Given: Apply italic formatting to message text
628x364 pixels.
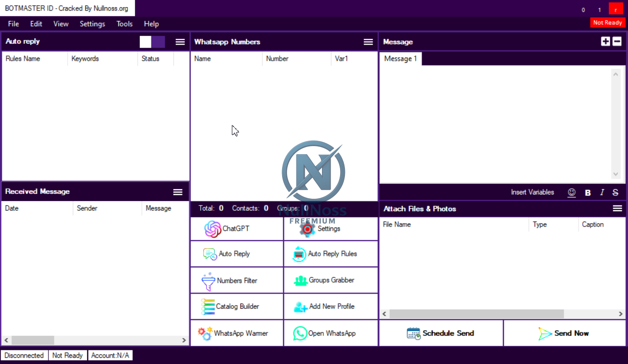Looking at the screenshot, I should click(x=602, y=192).
